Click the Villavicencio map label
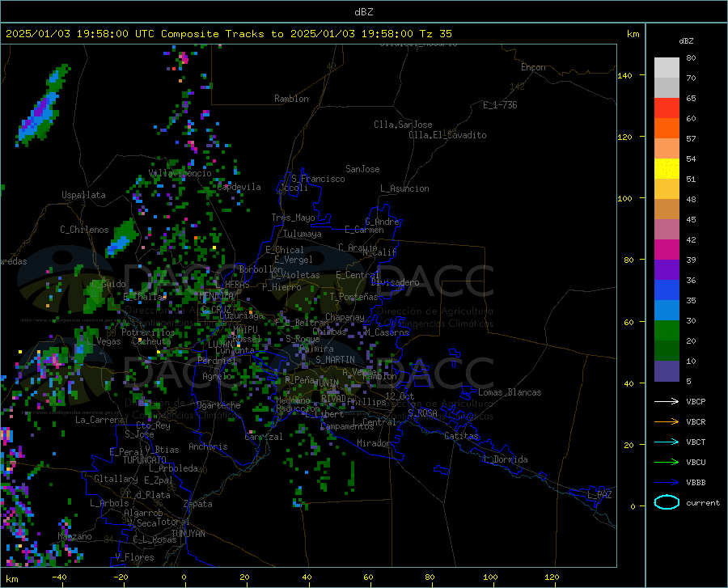 point(180,173)
